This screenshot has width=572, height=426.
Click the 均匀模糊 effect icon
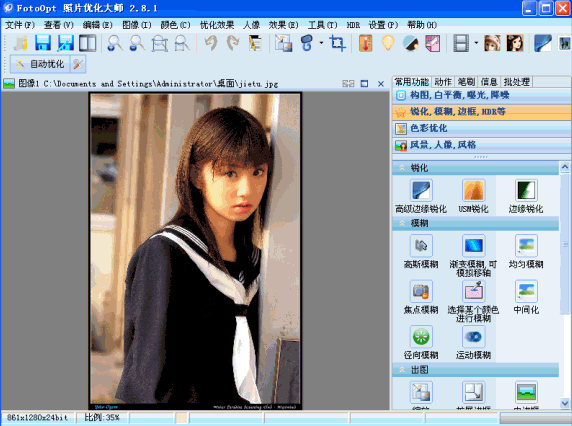click(526, 245)
